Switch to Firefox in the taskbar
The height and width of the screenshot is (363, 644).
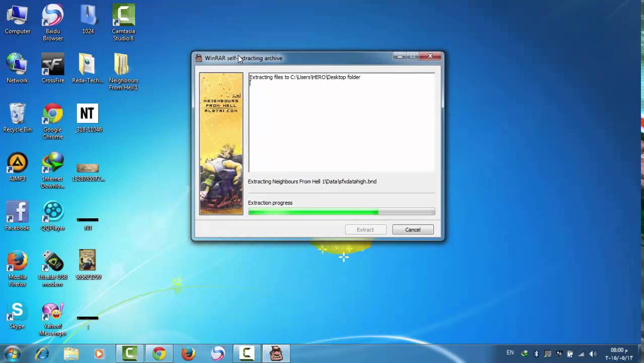[188, 353]
